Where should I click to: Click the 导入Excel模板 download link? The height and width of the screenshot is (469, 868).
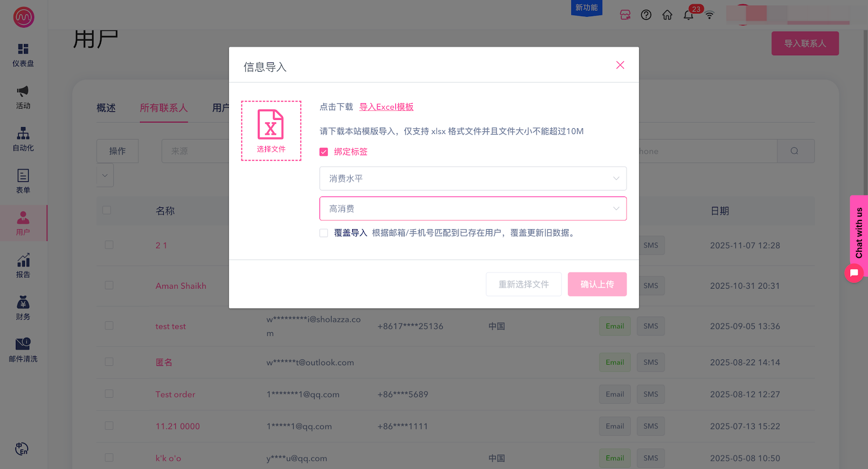[386, 107]
